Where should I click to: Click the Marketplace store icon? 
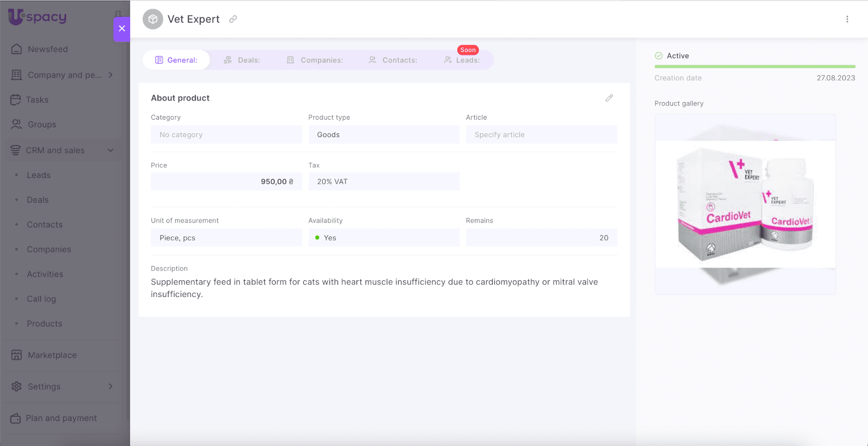[x=17, y=355]
